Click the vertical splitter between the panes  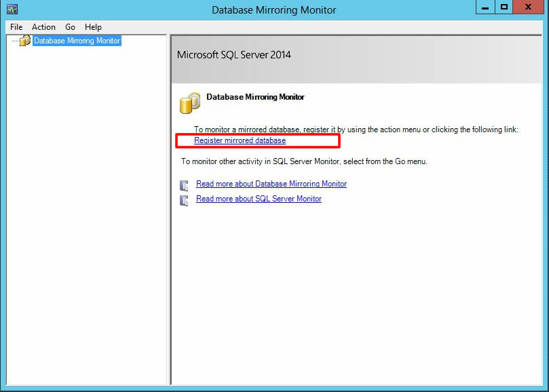169,210
